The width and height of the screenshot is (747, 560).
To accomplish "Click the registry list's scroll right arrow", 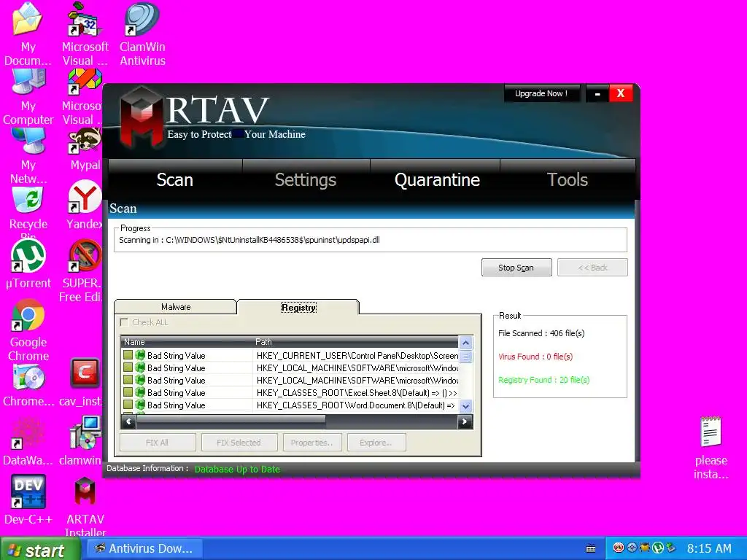I will coord(465,421).
